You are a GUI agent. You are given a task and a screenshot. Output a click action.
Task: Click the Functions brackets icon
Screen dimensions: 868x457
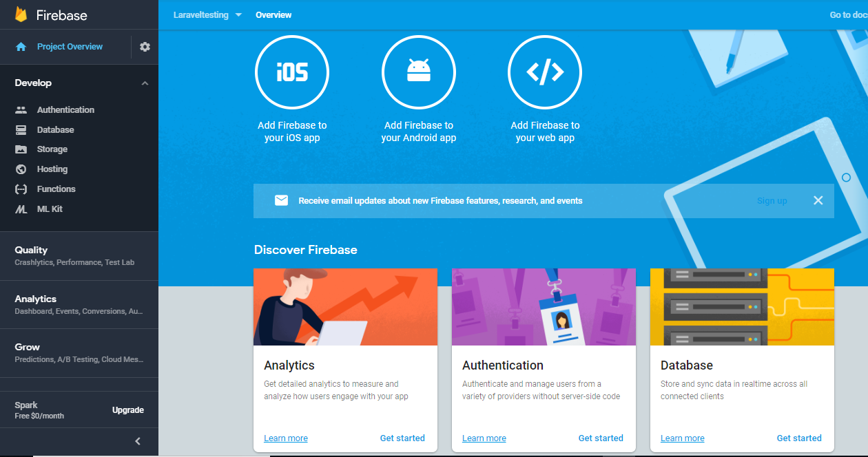pos(21,189)
